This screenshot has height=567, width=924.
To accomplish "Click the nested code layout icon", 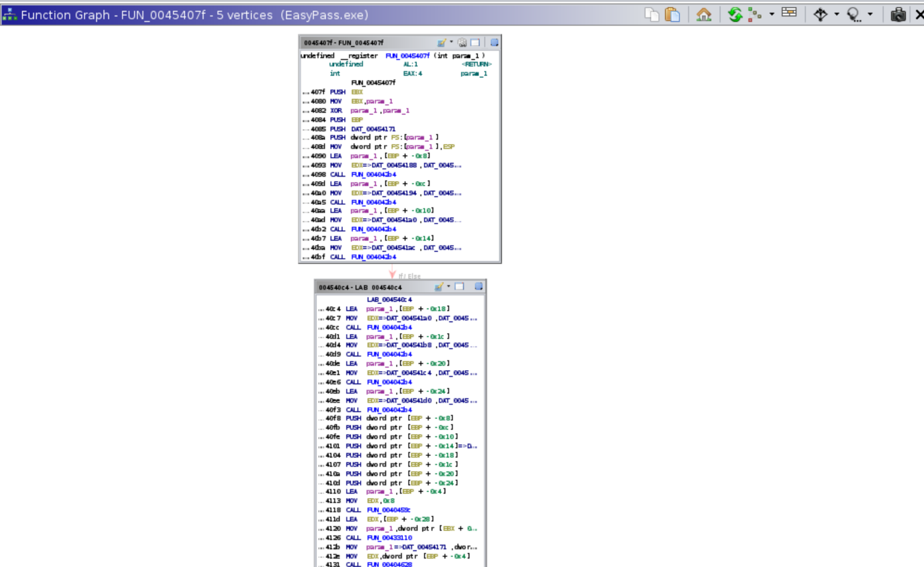I will coord(755,15).
